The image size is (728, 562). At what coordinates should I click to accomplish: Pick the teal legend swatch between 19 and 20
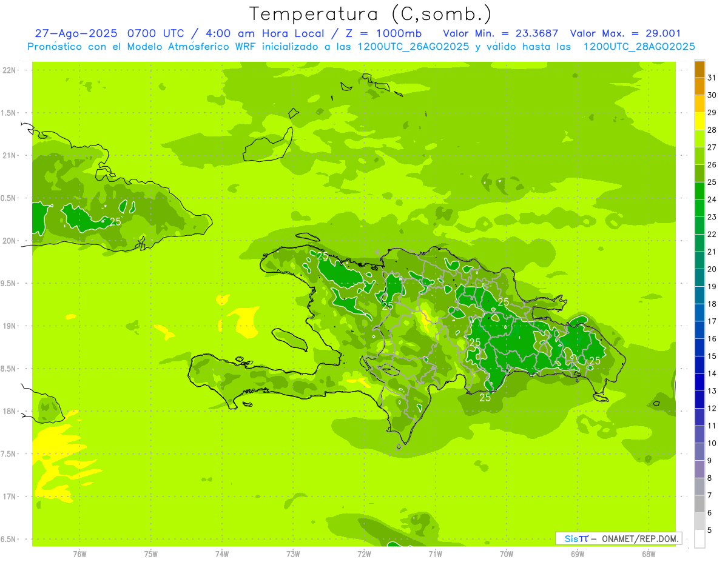point(699,278)
